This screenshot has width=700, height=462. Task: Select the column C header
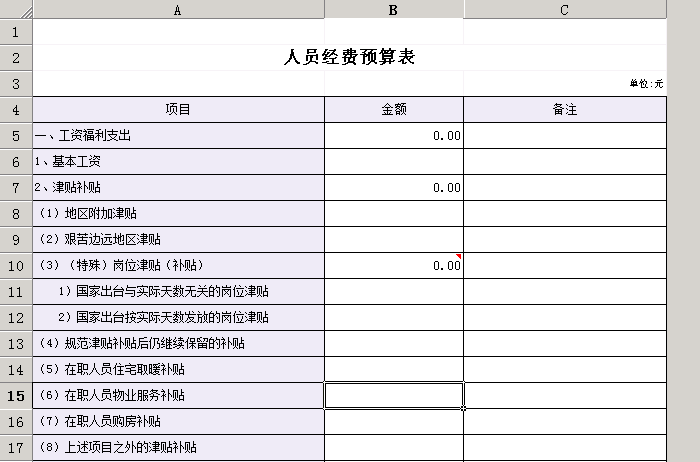pos(564,9)
